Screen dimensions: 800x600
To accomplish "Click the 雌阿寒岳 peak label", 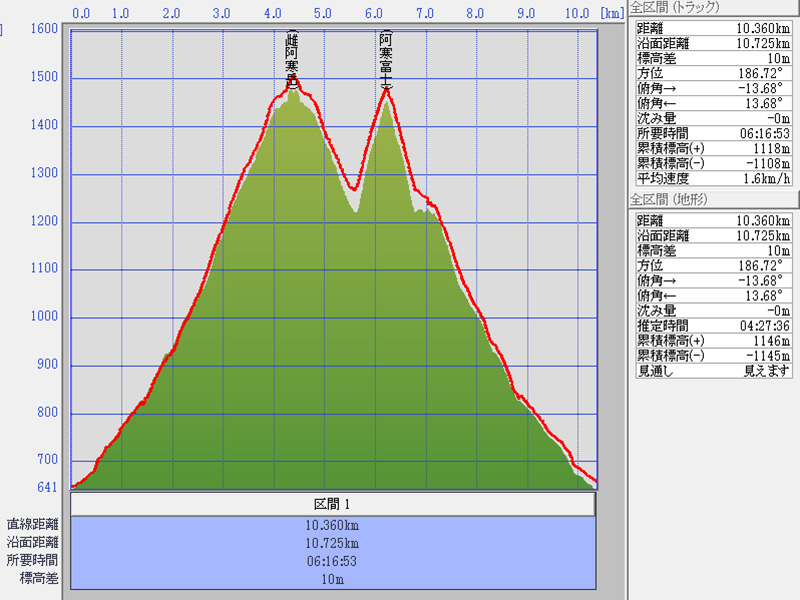I will pos(292,60).
